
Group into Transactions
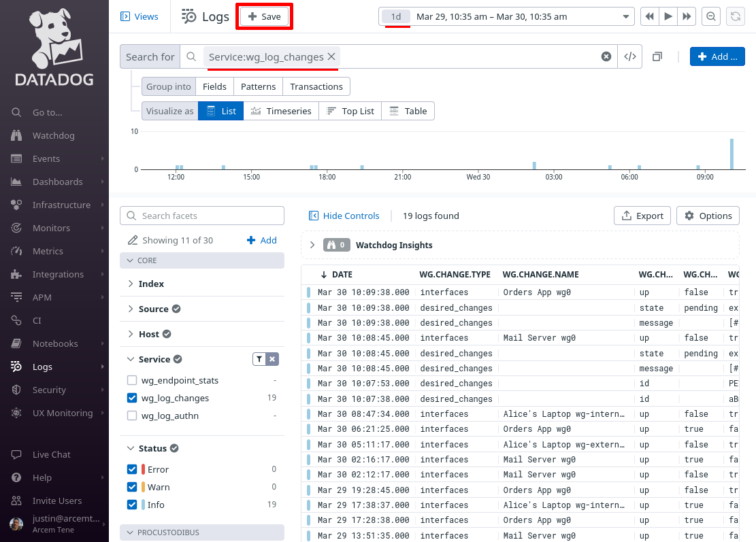[x=316, y=86]
